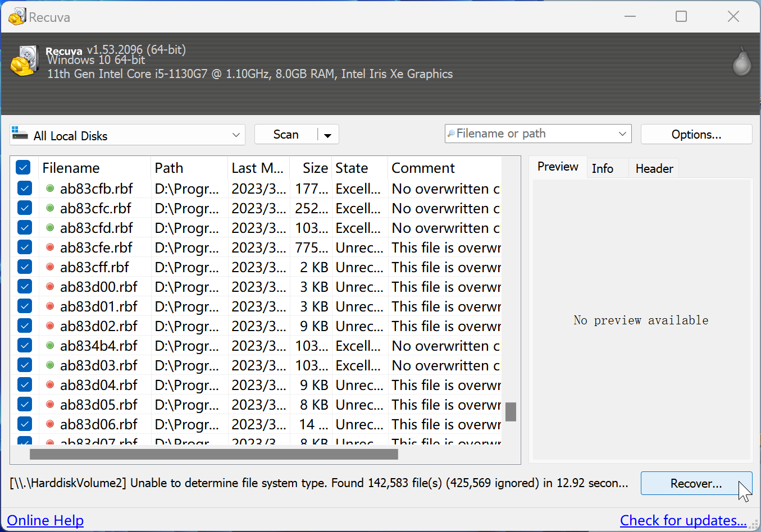Image resolution: width=761 pixels, height=532 pixels.
Task: Sort by the Path column header
Action: tap(189, 168)
